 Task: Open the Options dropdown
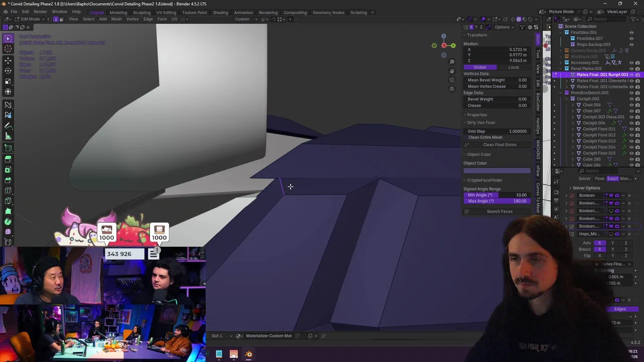(503, 27)
